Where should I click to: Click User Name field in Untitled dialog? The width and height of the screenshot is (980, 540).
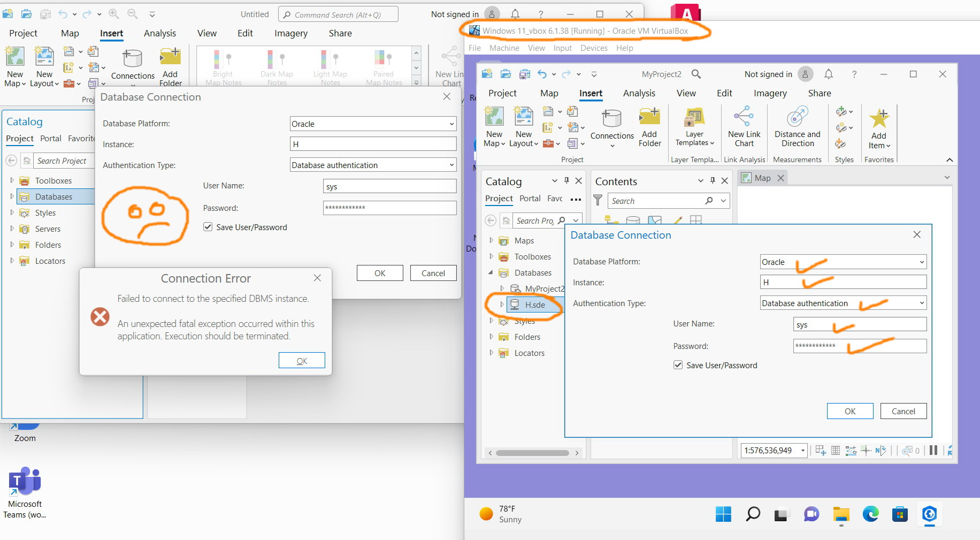pos(389,186)
